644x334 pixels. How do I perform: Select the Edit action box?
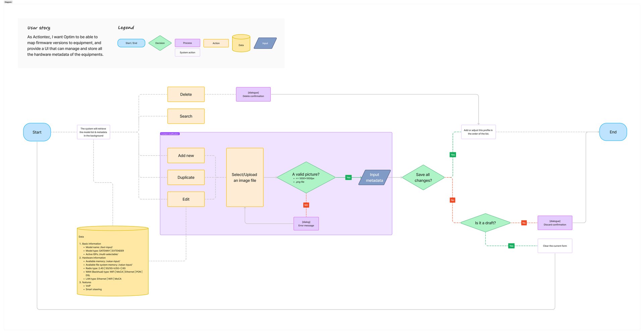click(x=186, y=199)
